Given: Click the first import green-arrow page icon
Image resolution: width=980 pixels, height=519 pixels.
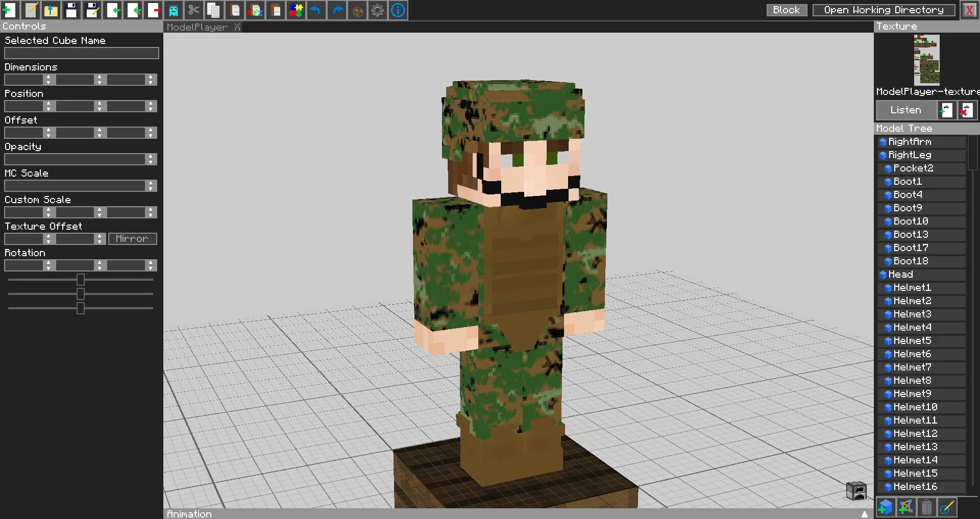Looking at the screenshot, I should point(112,10).
